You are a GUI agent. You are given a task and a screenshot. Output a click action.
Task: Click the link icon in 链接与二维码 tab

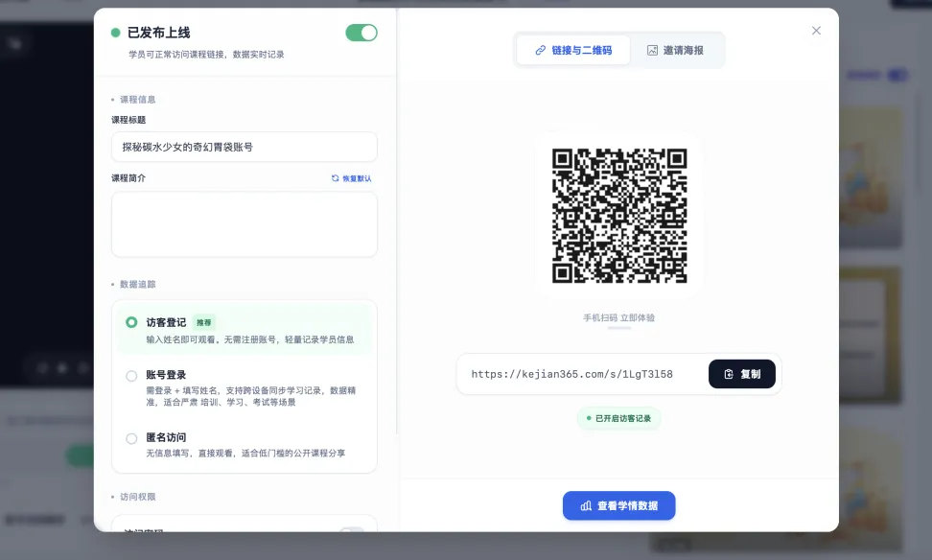pyautogui.click(x=540, y=51)
